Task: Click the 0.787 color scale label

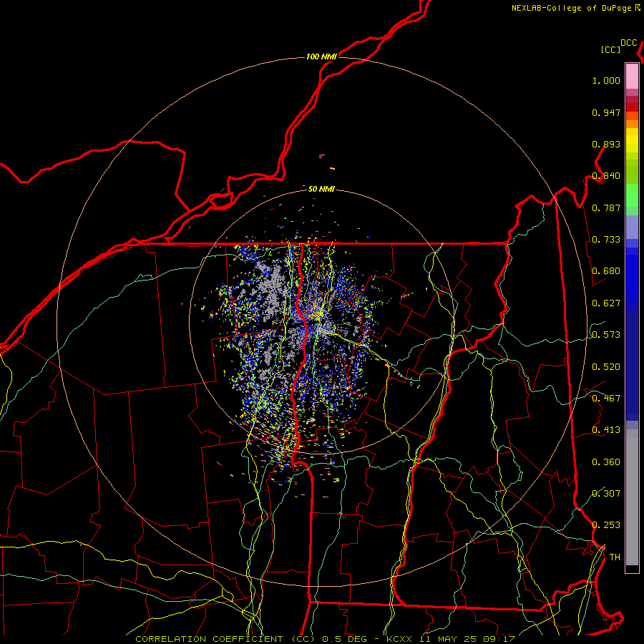Action: (606, 208)
